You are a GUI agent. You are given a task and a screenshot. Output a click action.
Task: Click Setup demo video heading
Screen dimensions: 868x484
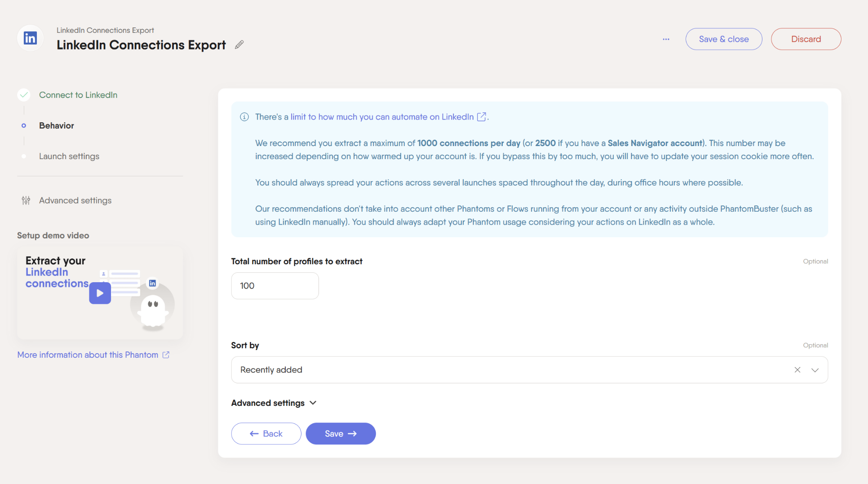click(x=53, y=235)
